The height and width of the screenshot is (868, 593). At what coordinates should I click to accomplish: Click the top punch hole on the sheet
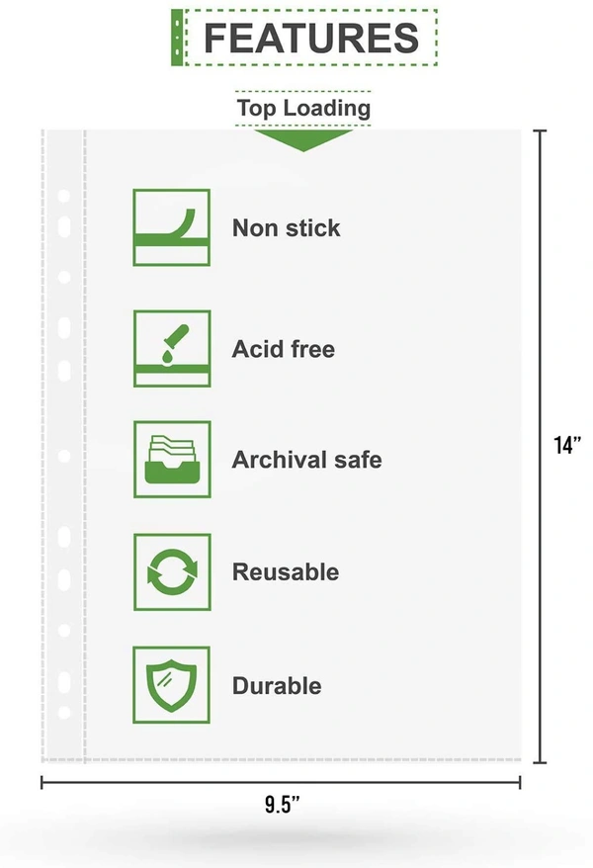point(63,197)
